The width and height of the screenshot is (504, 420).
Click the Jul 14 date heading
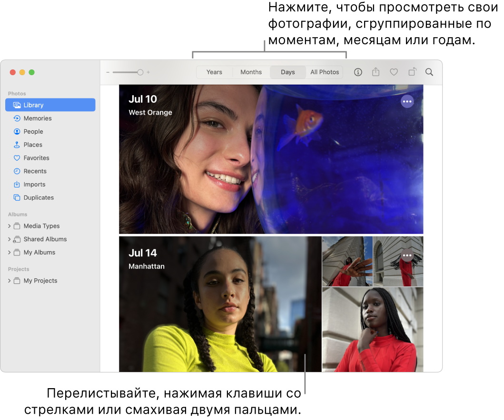[143, 253]
